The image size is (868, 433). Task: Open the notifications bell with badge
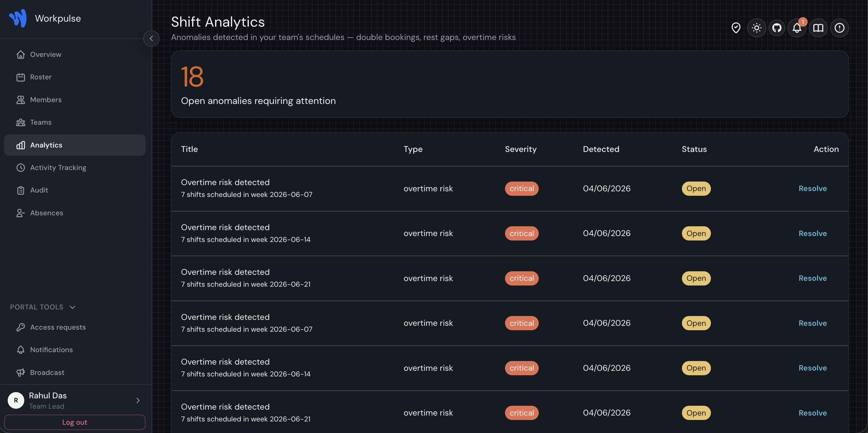click(x=797, y=28)
